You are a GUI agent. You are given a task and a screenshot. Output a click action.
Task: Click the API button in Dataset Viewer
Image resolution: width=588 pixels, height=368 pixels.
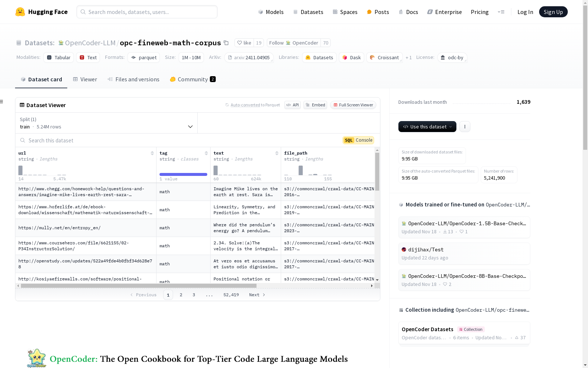click(293, 105)
